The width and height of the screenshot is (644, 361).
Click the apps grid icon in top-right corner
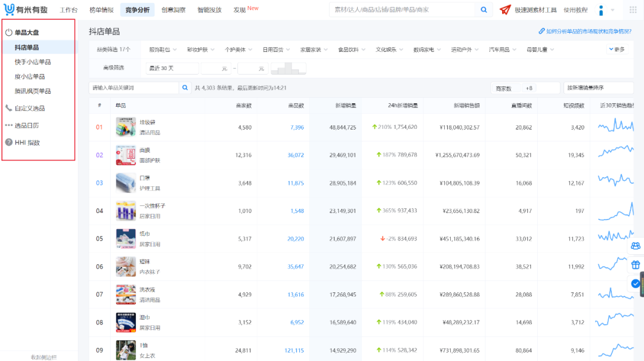pos(634,10)
